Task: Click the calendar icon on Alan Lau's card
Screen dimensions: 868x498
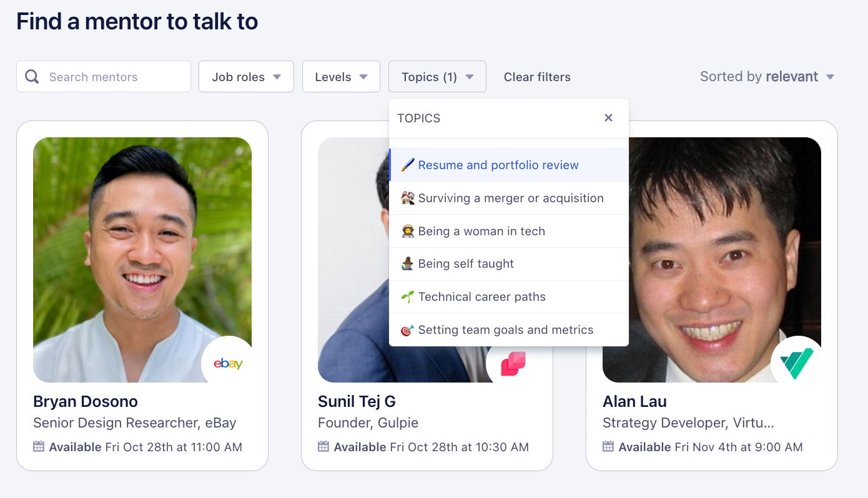Action: (x=609, y=447)
